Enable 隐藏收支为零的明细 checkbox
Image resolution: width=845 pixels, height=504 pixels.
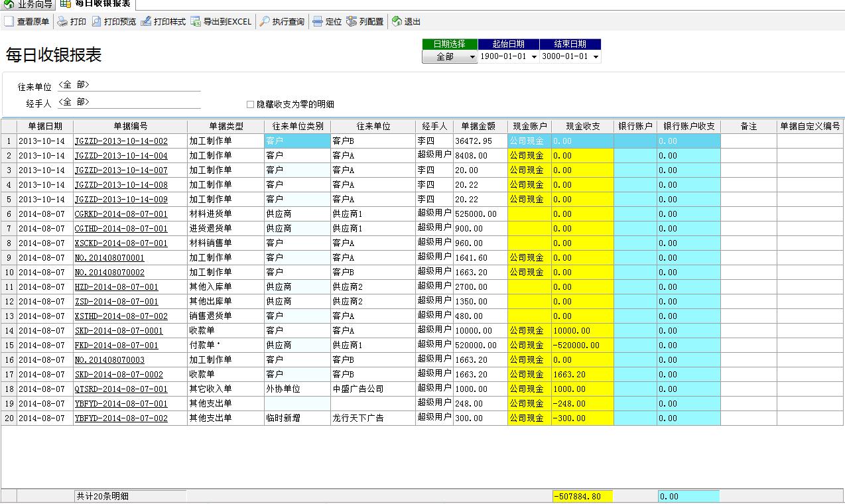(x=250, y=104)
